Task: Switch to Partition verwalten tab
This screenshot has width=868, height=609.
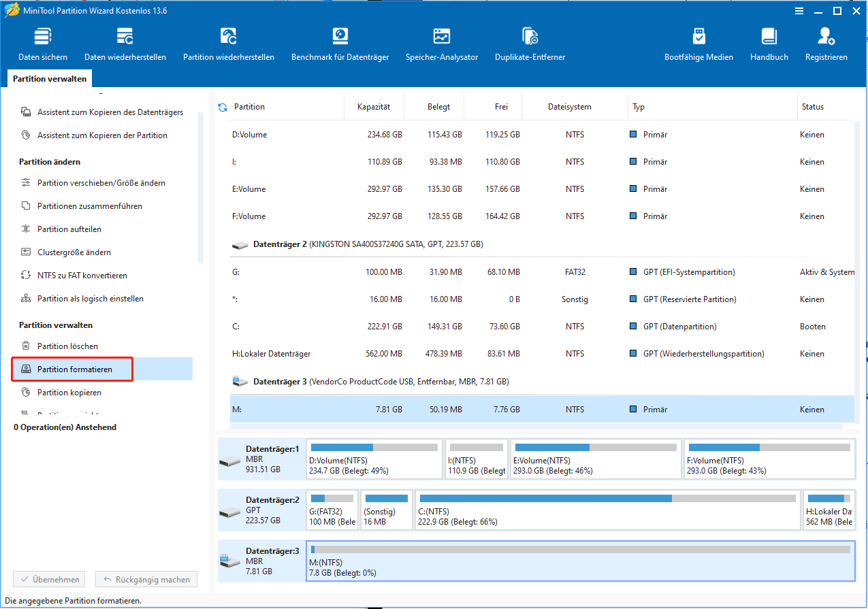Action: point(50,79)
